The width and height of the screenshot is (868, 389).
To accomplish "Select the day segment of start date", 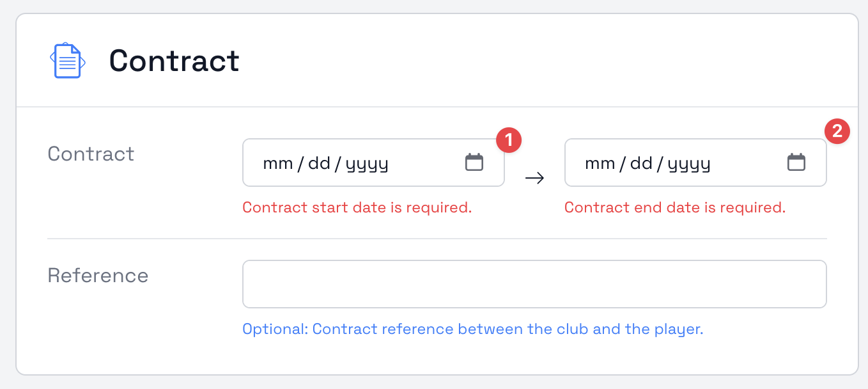I will (319, 164).
